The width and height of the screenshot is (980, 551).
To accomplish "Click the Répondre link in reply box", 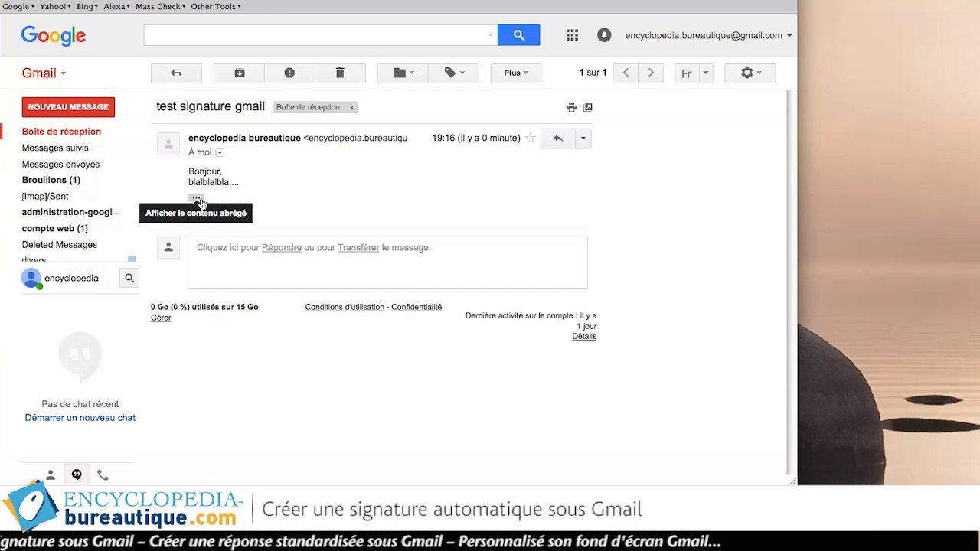I will pyautogui.click(x=282, y=248).
